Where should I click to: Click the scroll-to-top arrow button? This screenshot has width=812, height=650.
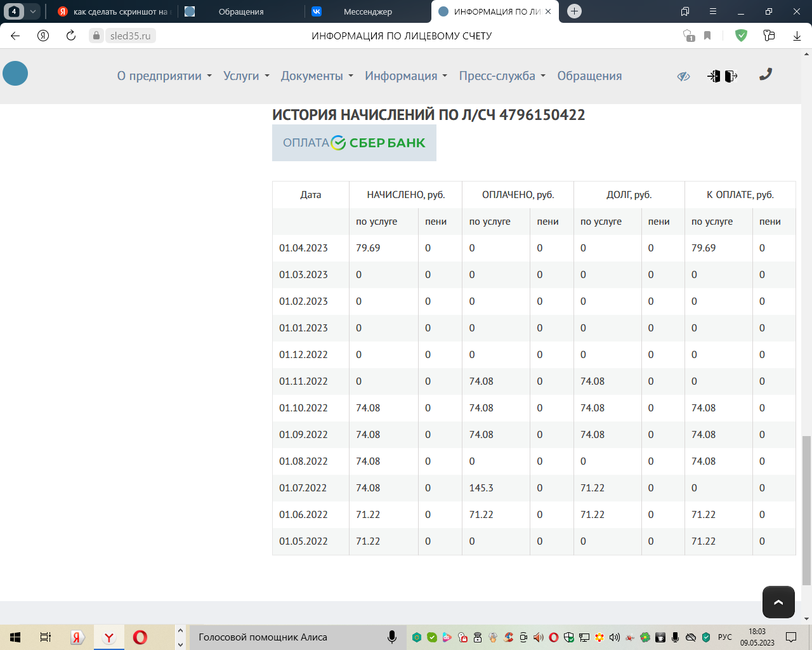[x=778, y=602]
